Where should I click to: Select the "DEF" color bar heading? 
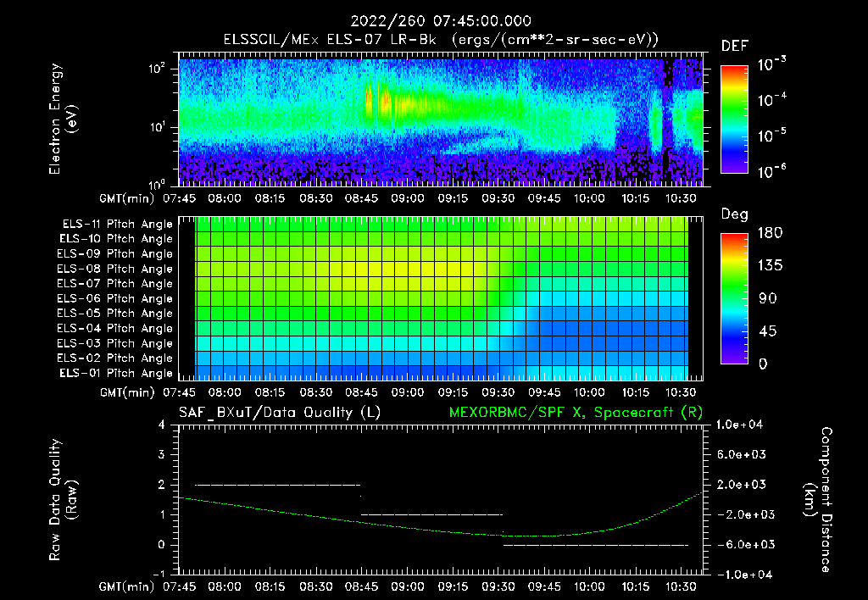coord(735,46)
